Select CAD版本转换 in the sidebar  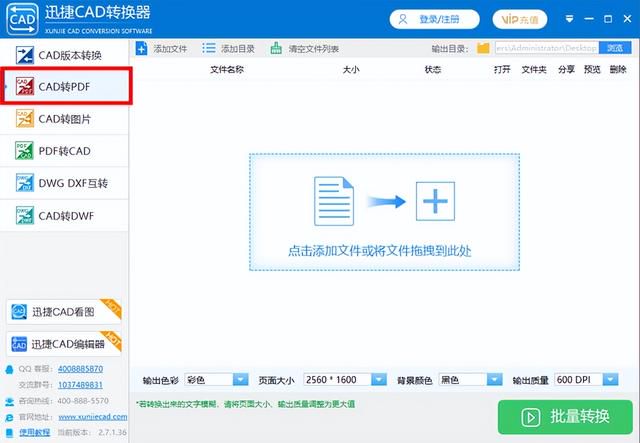click(64, 55)
